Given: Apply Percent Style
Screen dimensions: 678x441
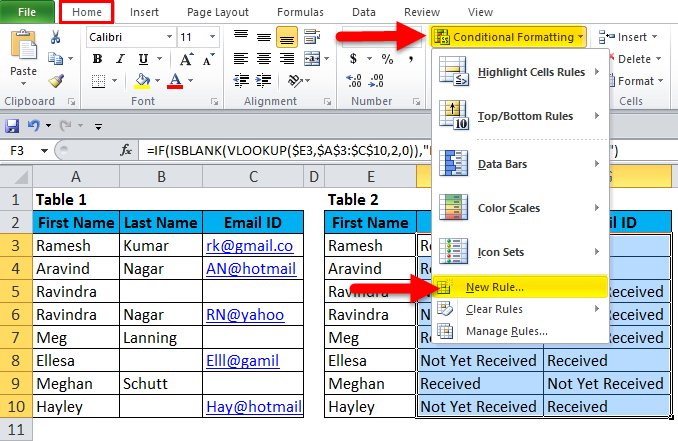Looking at the screenshot, I should tap(387, 59).
